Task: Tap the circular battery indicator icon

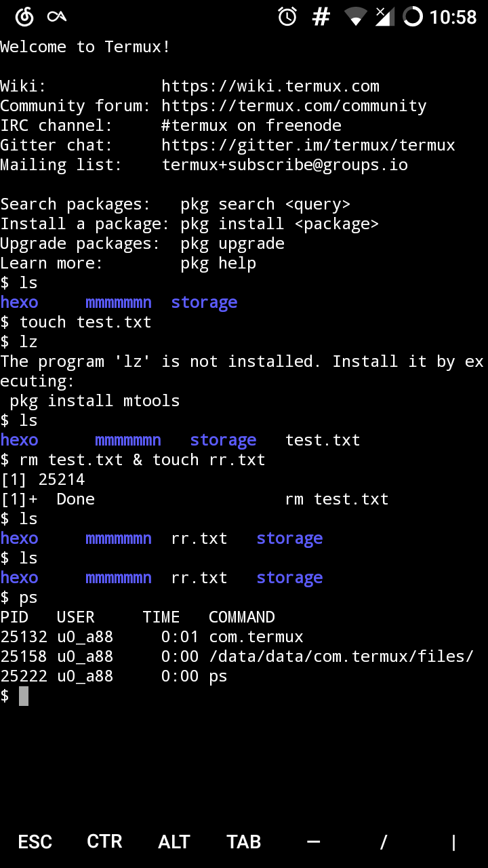Action: click(412, 16)
